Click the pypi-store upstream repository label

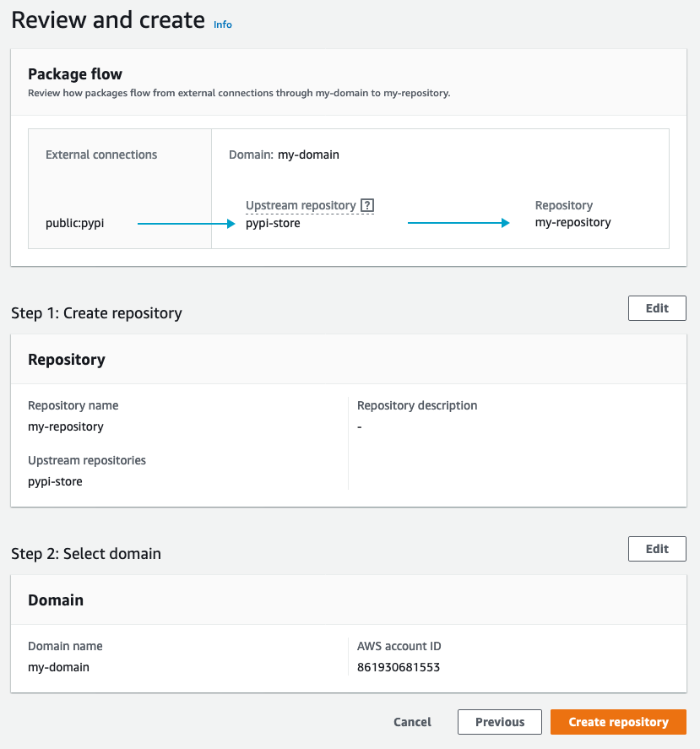(272, 223)
